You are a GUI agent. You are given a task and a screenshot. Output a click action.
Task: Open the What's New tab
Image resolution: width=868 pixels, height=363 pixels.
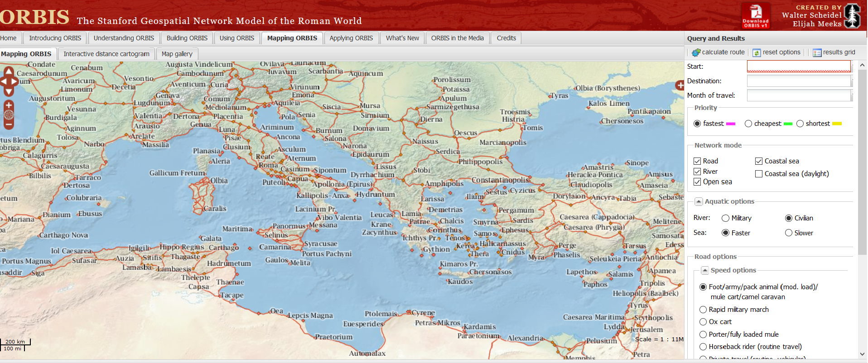(x=402, y=38)
